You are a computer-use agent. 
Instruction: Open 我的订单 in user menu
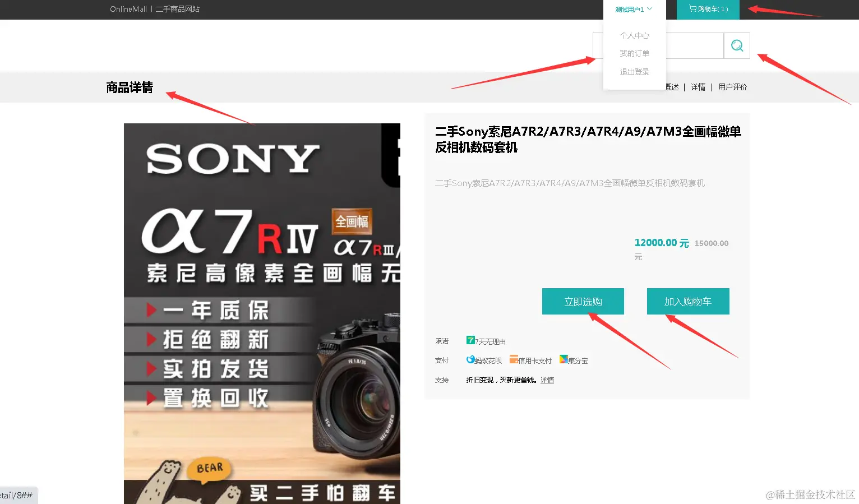(634, 53)
